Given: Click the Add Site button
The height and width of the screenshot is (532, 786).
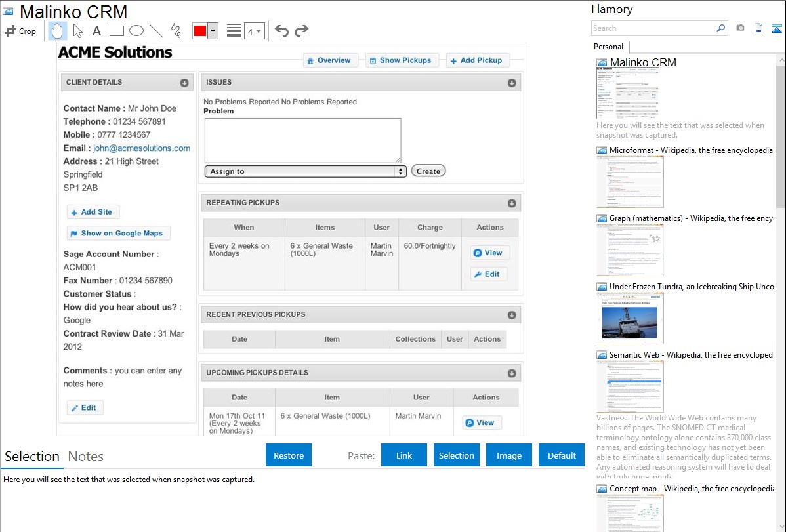Looking at the screenshot, I should [x=93, y=212].
